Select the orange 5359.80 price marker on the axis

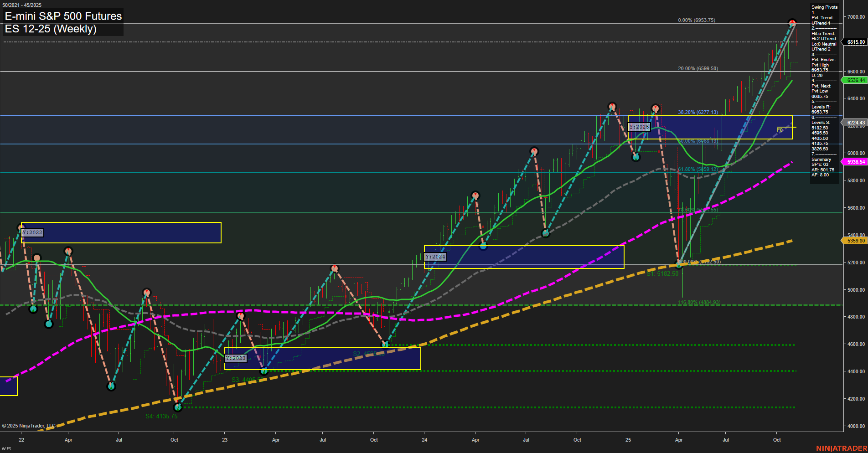tap(855, 241)
